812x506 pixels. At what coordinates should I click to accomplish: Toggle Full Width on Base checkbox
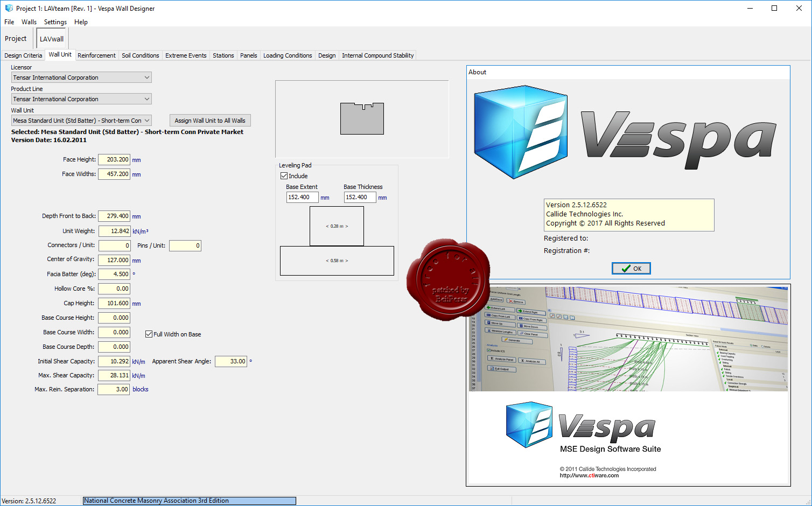[149, 334]
